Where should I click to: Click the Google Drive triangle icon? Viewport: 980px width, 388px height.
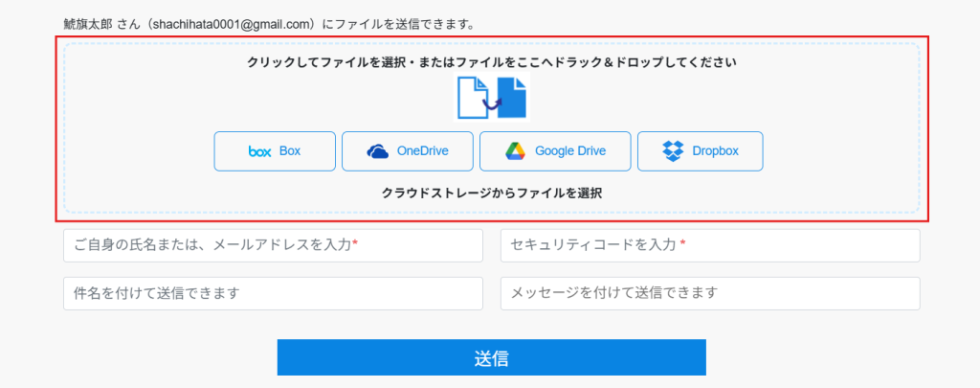[x=516, y=151]
